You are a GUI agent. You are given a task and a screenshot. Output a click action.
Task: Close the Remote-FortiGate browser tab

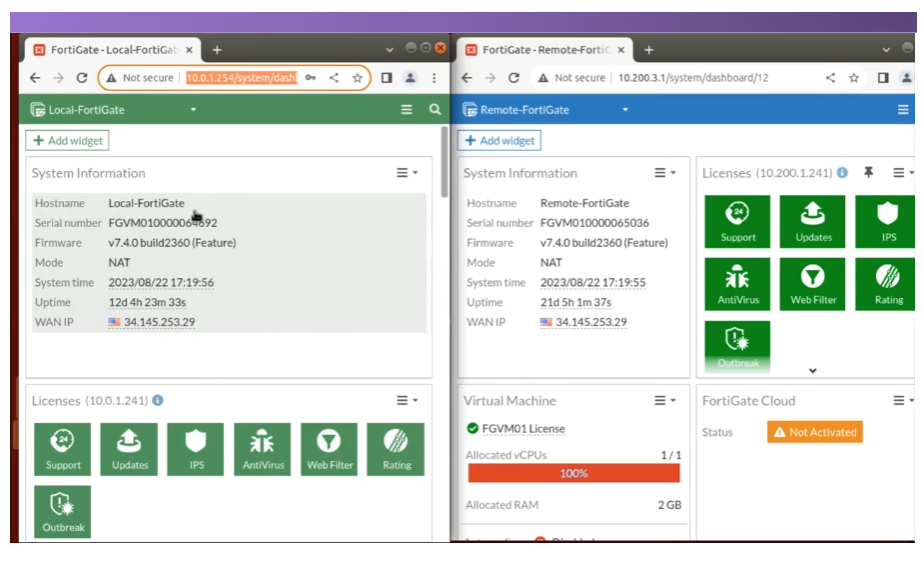[x=621, y=50]
